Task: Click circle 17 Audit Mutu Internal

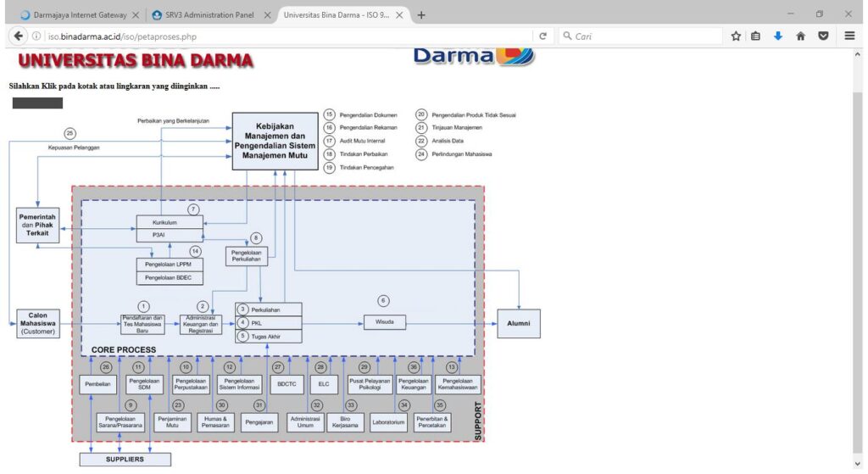Action: 330,141
